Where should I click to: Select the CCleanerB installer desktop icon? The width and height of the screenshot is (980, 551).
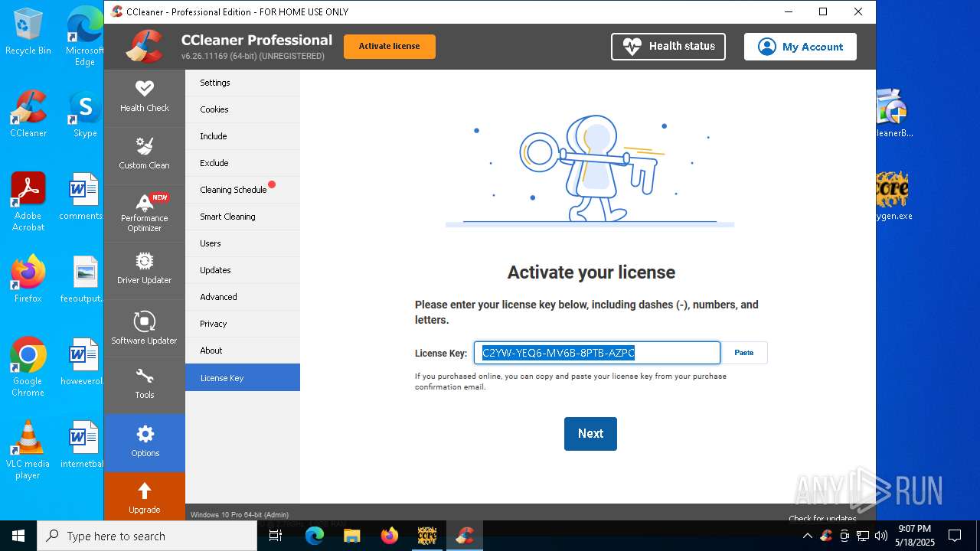click(893, 115)
